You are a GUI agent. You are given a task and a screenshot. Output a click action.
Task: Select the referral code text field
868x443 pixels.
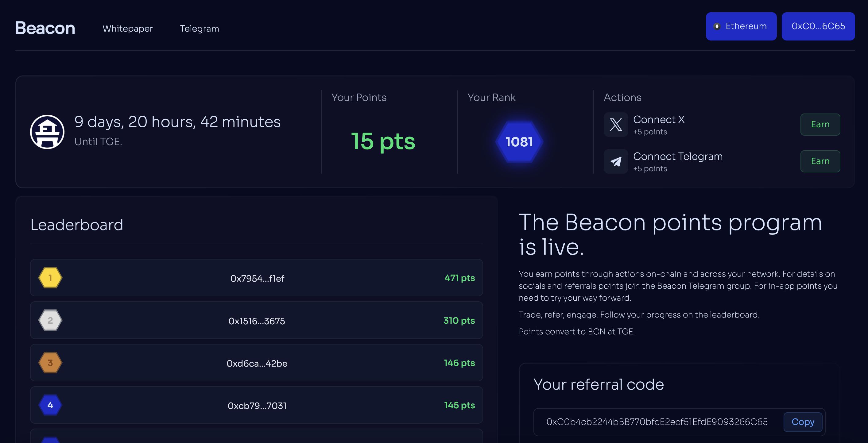(x=657, y=422)
